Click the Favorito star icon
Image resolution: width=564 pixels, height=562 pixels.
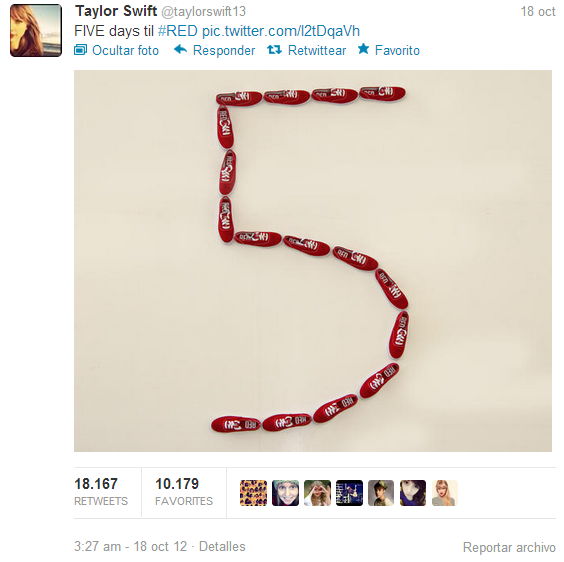point(363,49)
